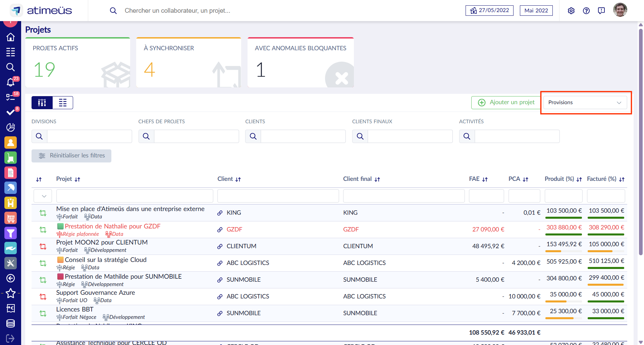Open project Prestation de Mathilde pour SUNMOBILE
This screenshot has width=644, height=345.
123,276
